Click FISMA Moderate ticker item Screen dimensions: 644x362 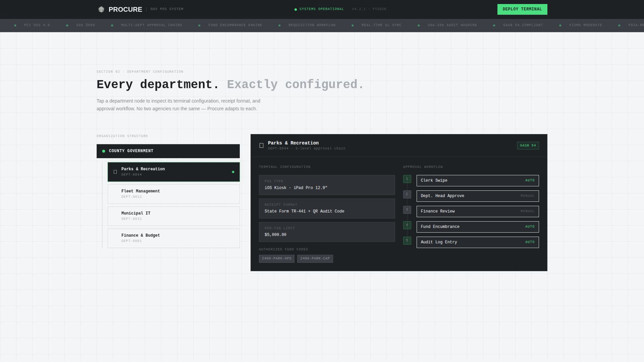585,25
